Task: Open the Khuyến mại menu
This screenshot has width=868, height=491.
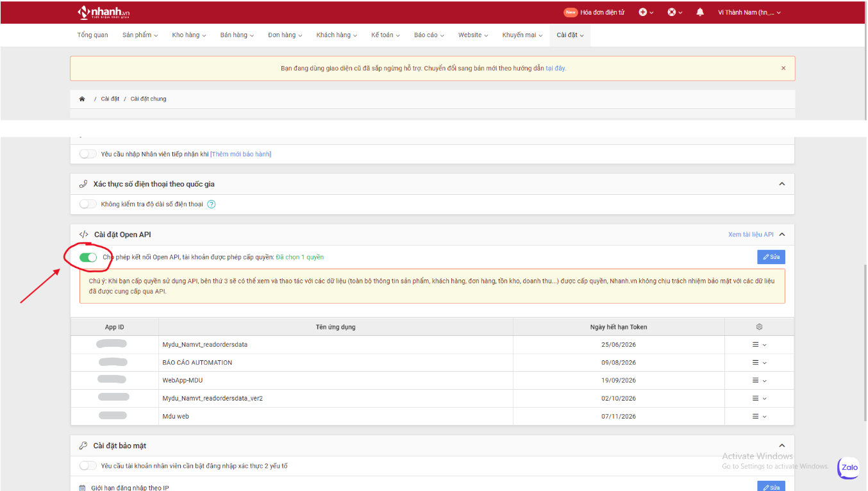Action: [522, 35]
